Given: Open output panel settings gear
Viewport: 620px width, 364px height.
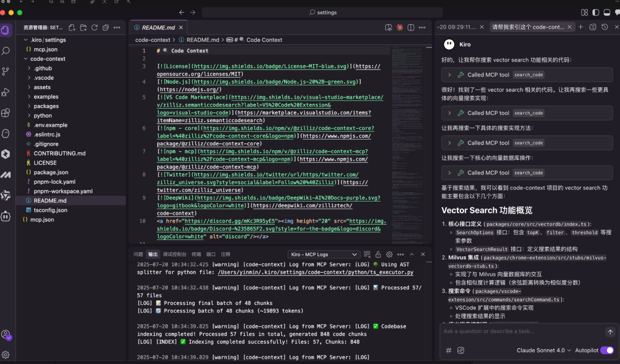Looking at the screenshot, I should [389, 254].
